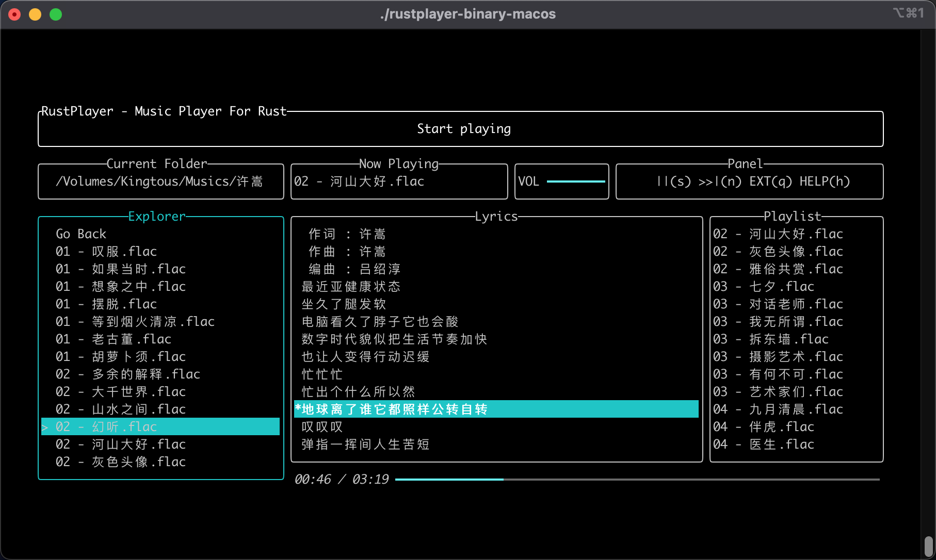The width and height of the screenshot is (936, 560).
Task: Select Go Back in Explorer
Action: (x=81, y=234)
